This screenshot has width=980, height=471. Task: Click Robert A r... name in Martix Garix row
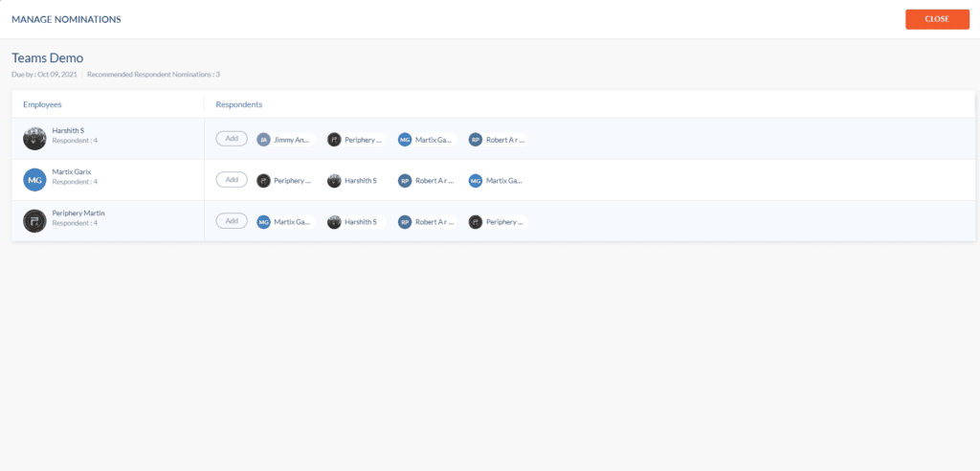[434, 181]
